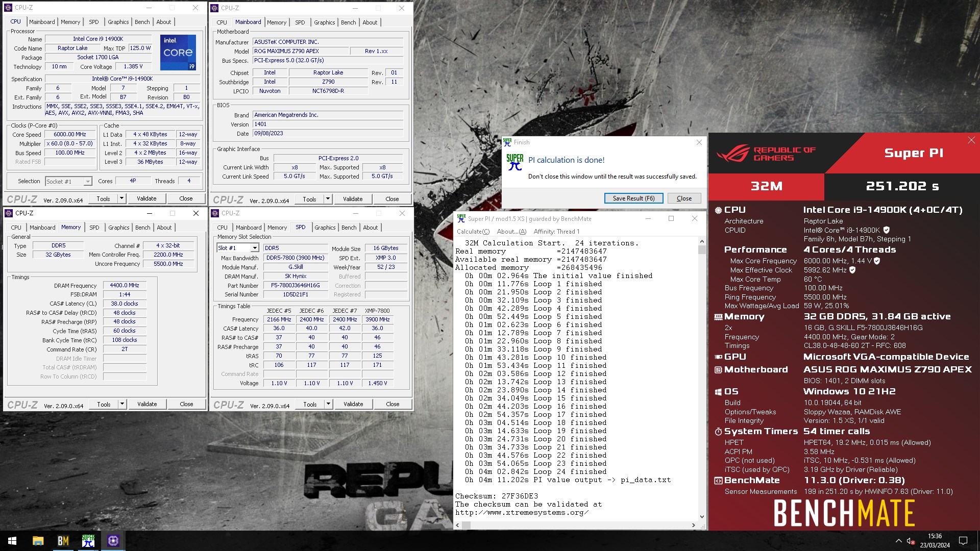Open the Calculate menu in Super PI
The height and width of the screenshot is (551, 980).
point(473,232)
